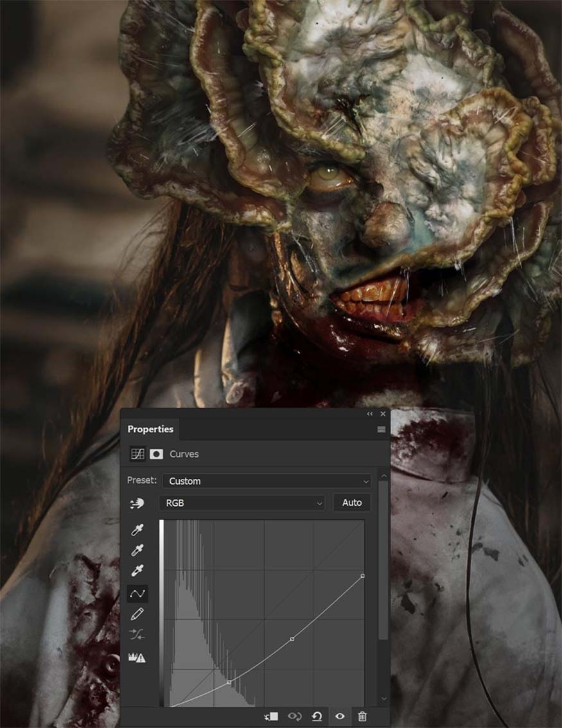
Task: Activate the on-image targeted adjustment tool
Action: pos(137,503)
